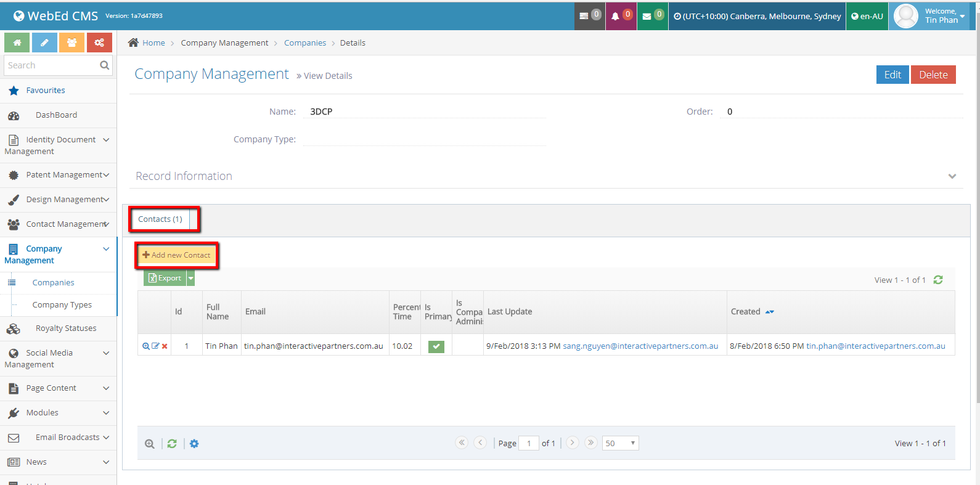Viewport: 980px width, 485px height.
Task: Click the view magnifier icon in Tin Phan row
Action: [x=146, y=346]
